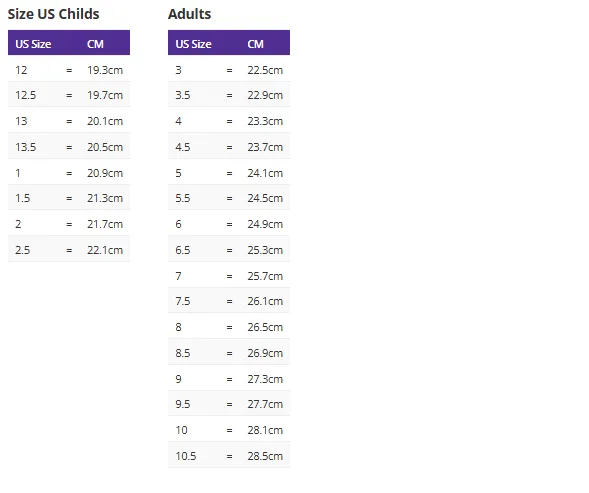The width and height of the screenshot is (589, 493).
Task: Click the Size US Childs heading
Action: click(x=53, y=14)
